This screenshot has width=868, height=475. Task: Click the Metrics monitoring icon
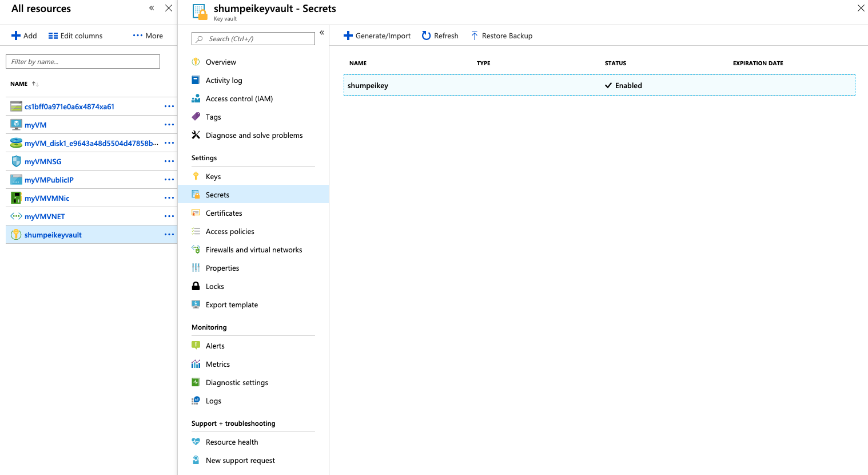coord(197,363)
